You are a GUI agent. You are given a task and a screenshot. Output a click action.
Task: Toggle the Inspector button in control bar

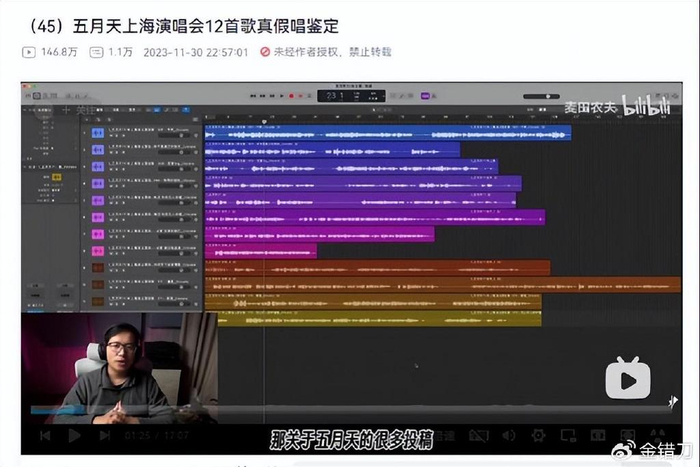pos(37,96)
